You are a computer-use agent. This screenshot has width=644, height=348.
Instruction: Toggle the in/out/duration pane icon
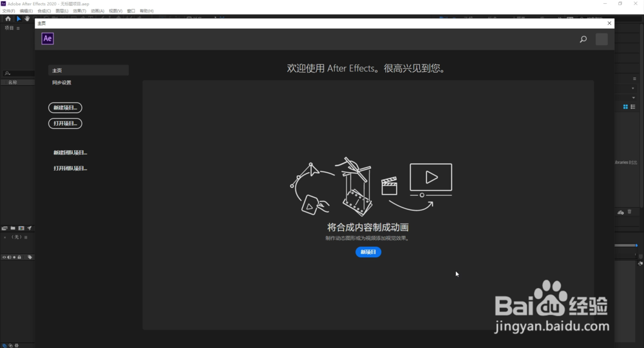17,345
